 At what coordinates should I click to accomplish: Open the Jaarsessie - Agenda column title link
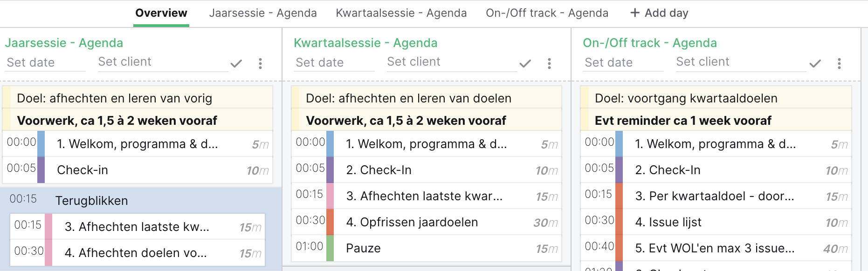click(64, 43)
